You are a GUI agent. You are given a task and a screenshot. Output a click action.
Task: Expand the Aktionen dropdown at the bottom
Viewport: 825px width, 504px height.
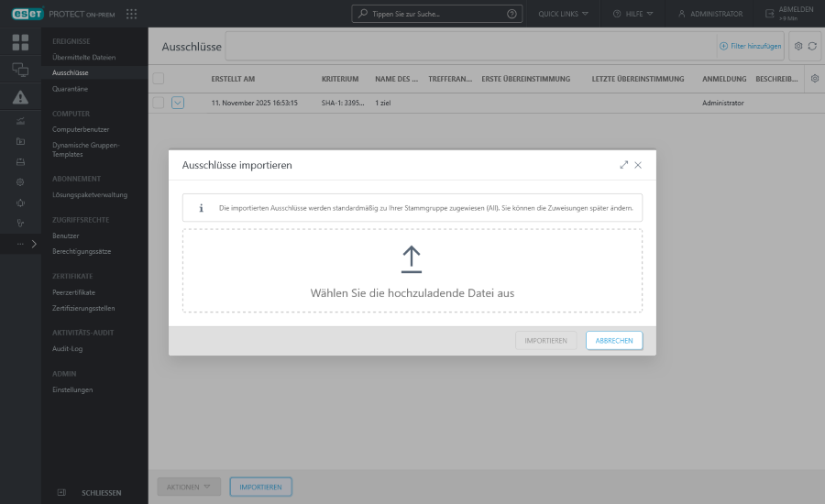point(188,487)
